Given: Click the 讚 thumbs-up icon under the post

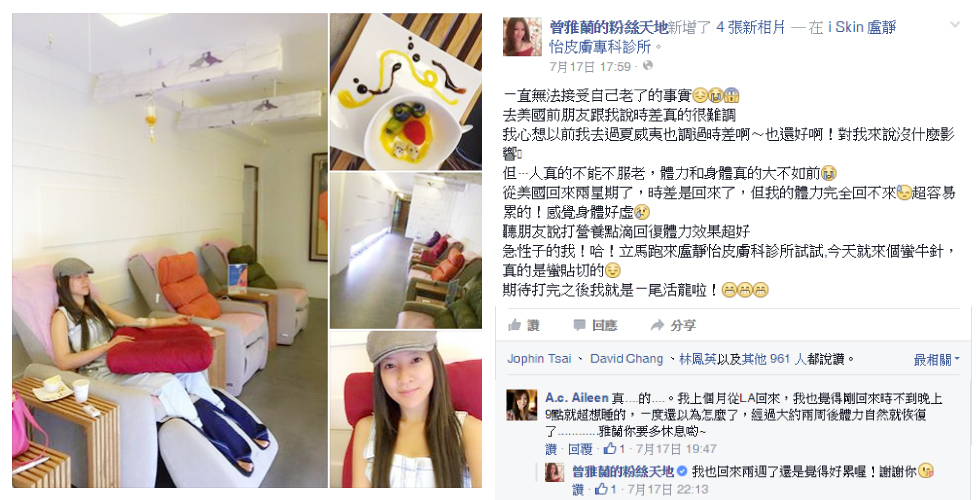Looking at the screenshot, I should point(514,325).
